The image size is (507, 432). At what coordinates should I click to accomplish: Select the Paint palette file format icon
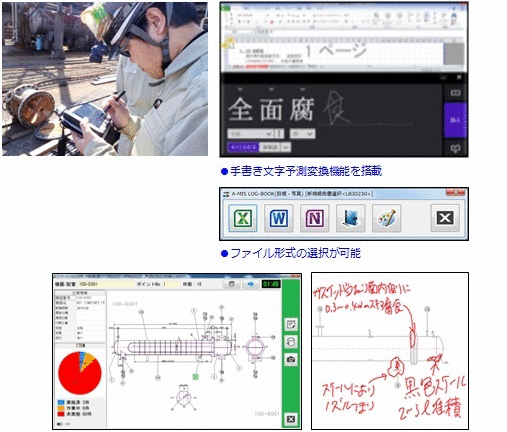tap(386, 218)
